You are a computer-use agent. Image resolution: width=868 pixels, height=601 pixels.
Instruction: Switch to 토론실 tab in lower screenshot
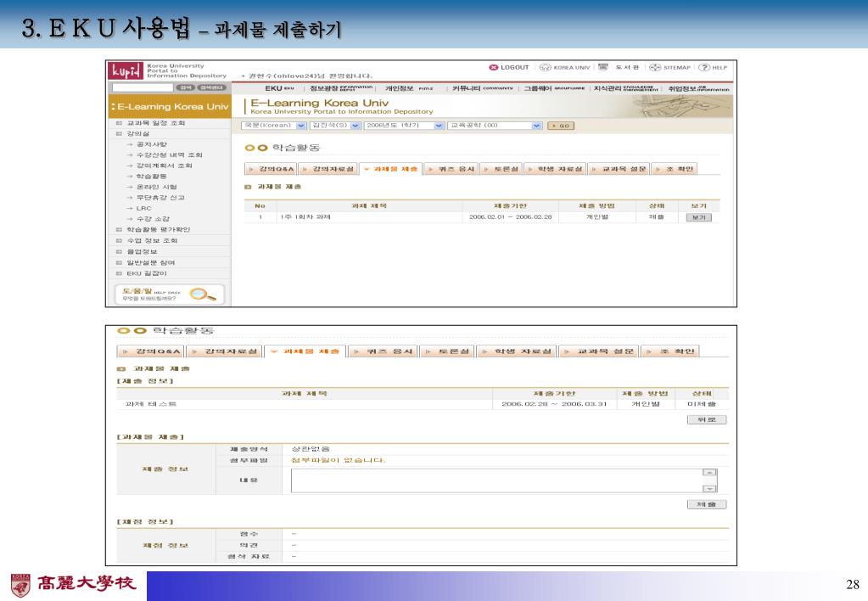tap(447, 351)
